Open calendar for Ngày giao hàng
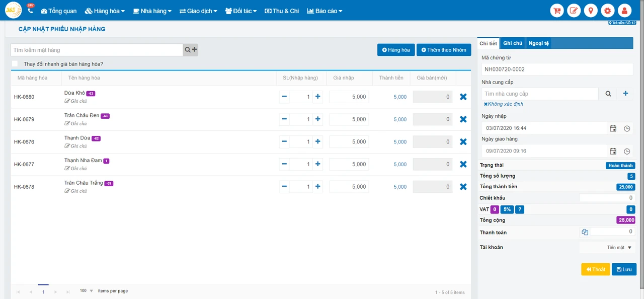This screenshot has height=299, width=644. tap(613, 151)
